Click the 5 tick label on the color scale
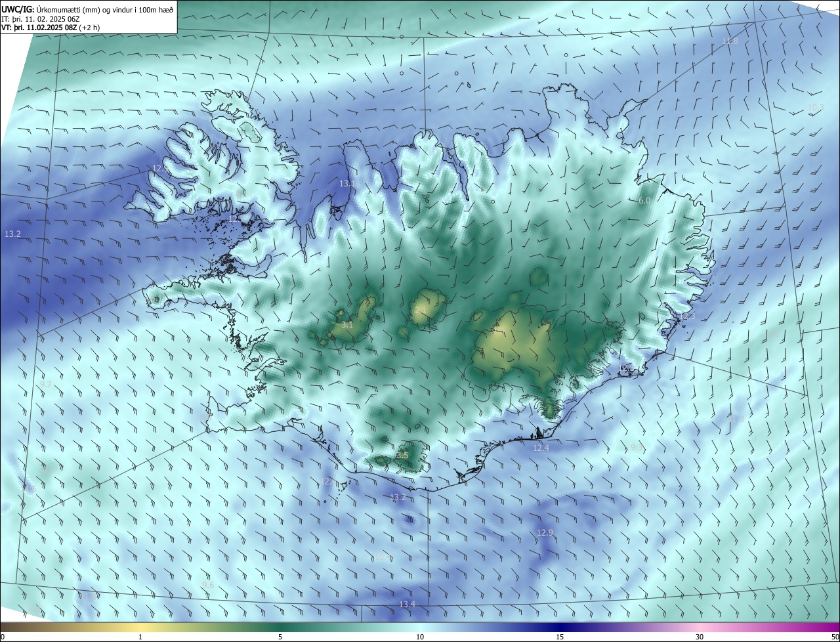 (x=280, y=637)
